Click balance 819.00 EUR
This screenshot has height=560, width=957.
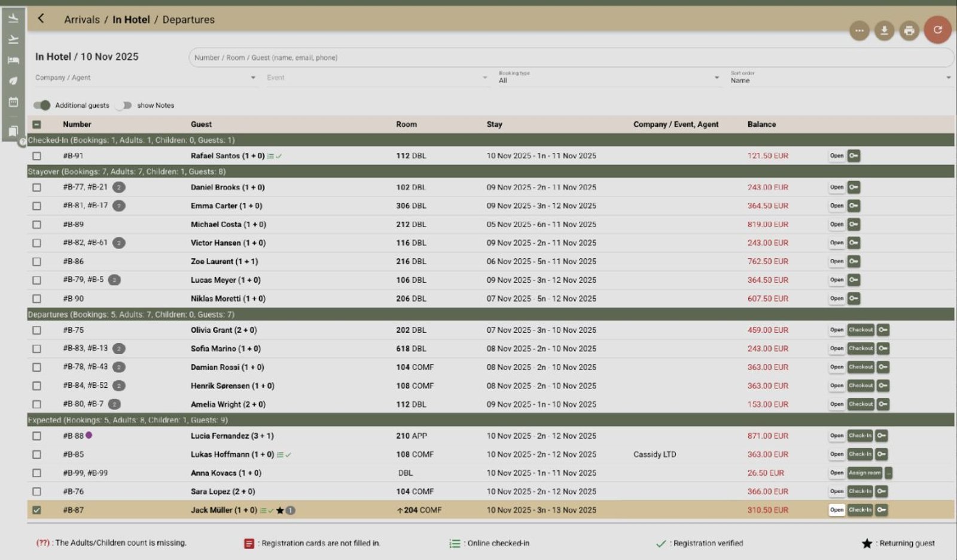click(x=768, y=225)
